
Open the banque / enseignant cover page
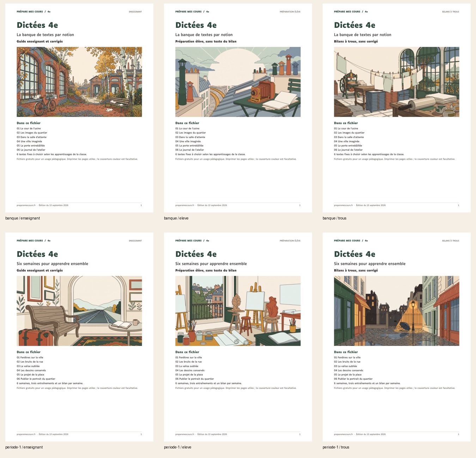click(79, 108)
